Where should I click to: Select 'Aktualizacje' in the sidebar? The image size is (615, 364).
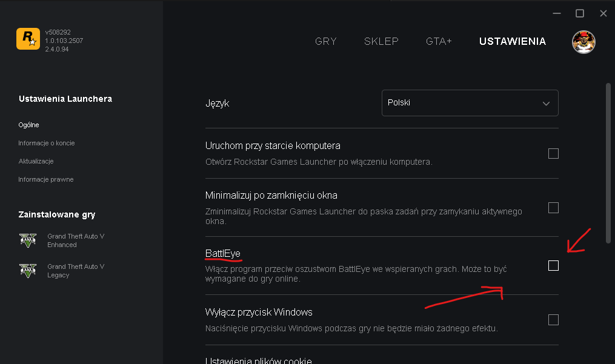36,161
